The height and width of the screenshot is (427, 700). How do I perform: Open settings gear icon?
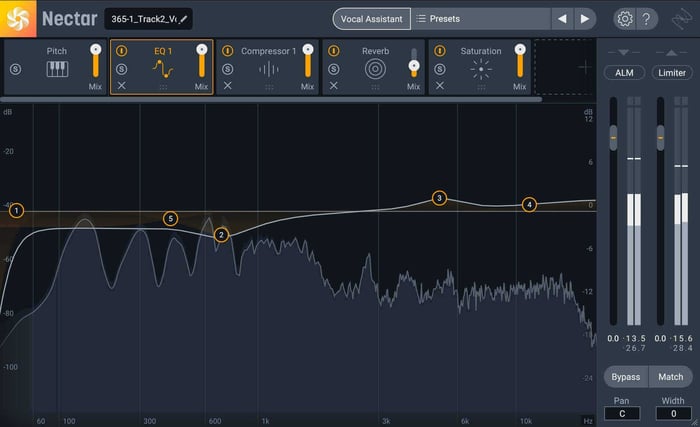click(x=625, y=19)
